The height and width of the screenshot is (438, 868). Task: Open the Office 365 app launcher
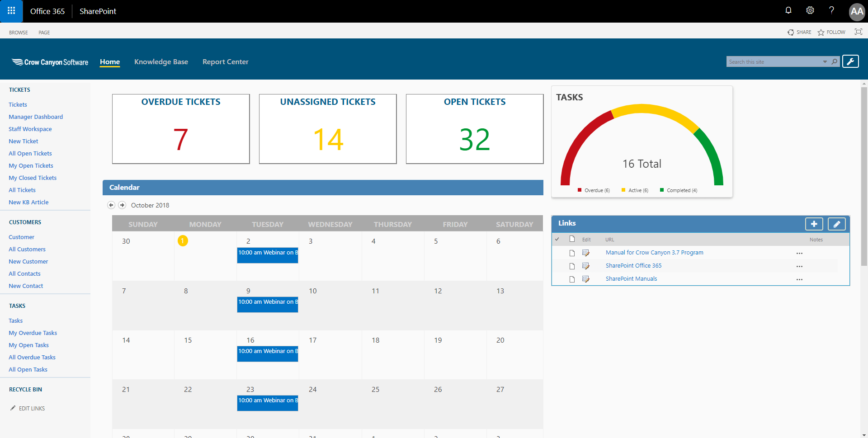point(11,11)
